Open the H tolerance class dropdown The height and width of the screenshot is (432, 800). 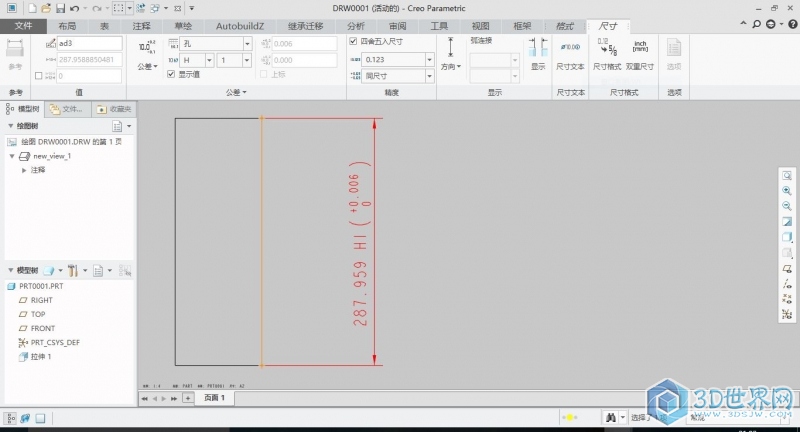(209, 60)
